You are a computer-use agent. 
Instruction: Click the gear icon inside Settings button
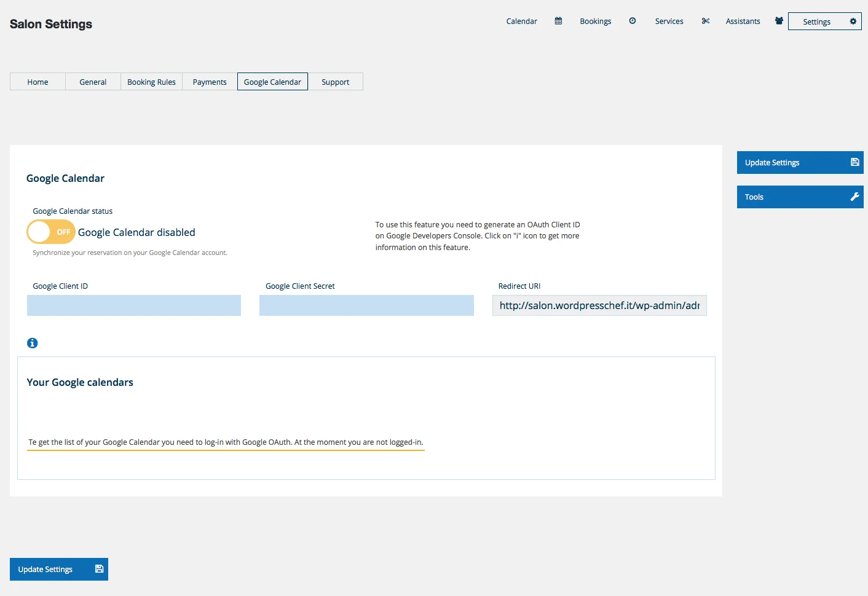853,21
